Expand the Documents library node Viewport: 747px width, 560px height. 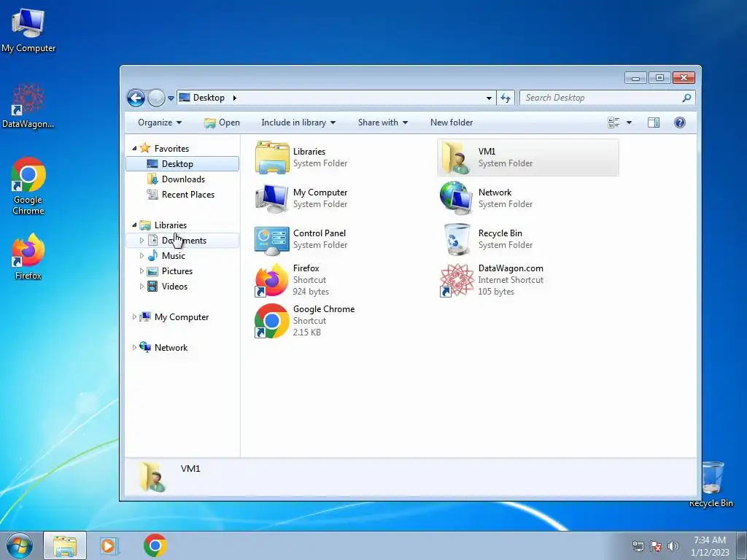(x=142, y=241)
